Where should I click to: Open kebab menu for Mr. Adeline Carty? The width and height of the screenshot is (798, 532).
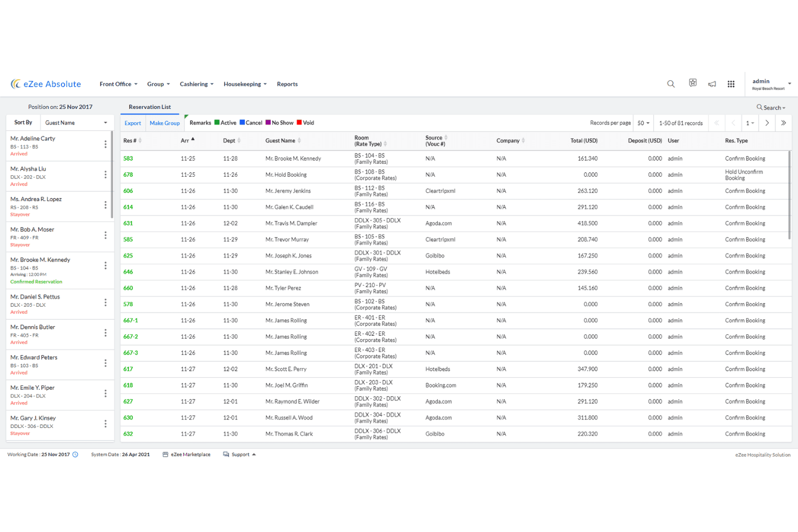[x=105, y=144]
